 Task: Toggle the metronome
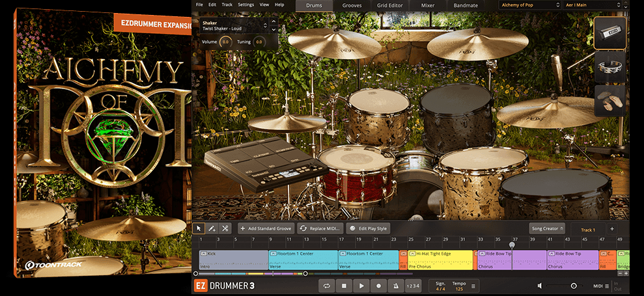click(395, 286)
